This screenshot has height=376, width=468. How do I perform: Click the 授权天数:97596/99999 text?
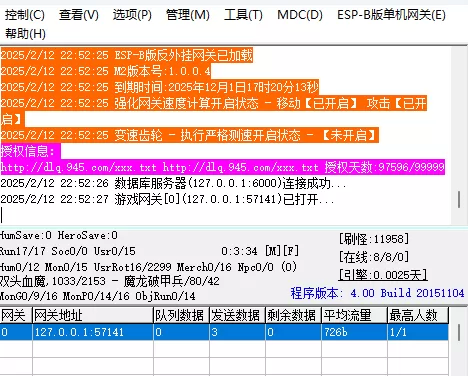[x=385, y=167]
